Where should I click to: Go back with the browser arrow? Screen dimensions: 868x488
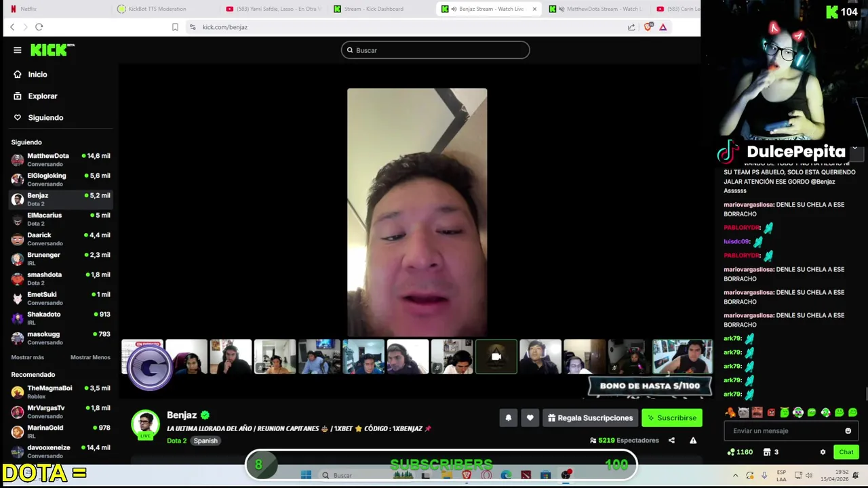coord(12,27)
